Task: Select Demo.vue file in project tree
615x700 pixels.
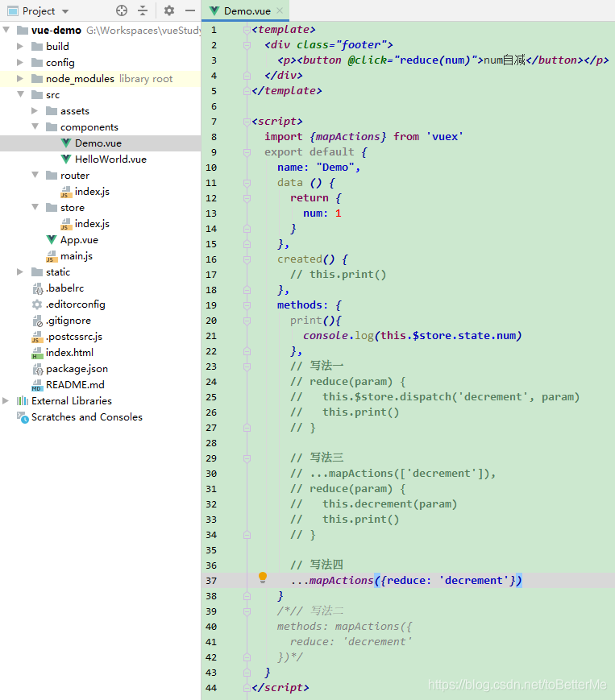Action: pyautogui.click(x=98, y=143)
